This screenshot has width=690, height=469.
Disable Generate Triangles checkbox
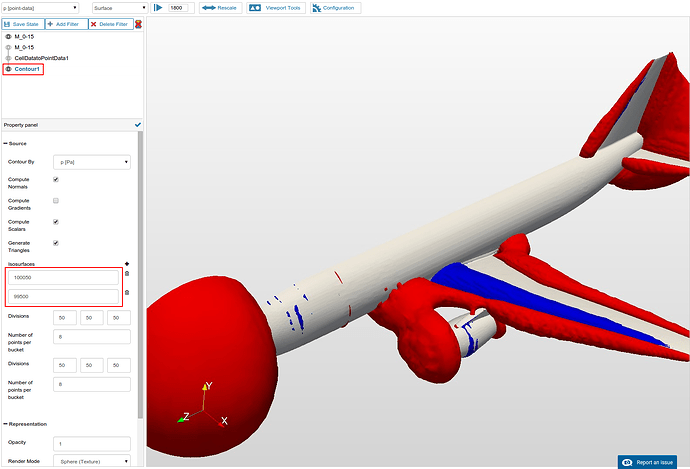point(56,243)
